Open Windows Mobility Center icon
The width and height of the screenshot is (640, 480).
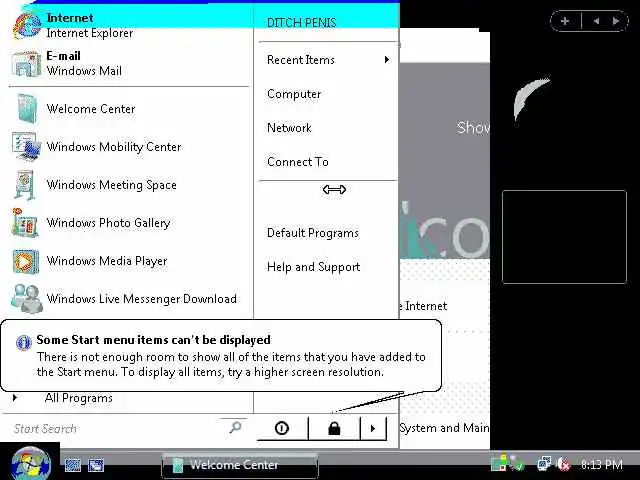[27, 147]
